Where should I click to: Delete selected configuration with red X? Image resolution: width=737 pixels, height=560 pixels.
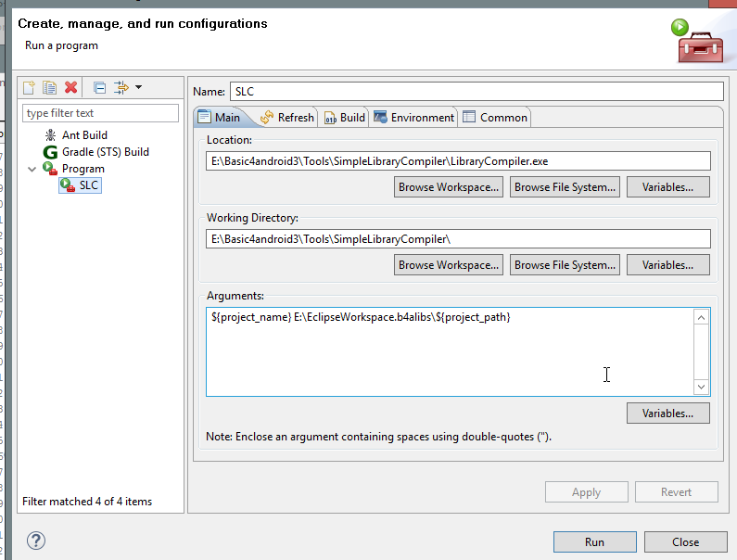[71, 88]
